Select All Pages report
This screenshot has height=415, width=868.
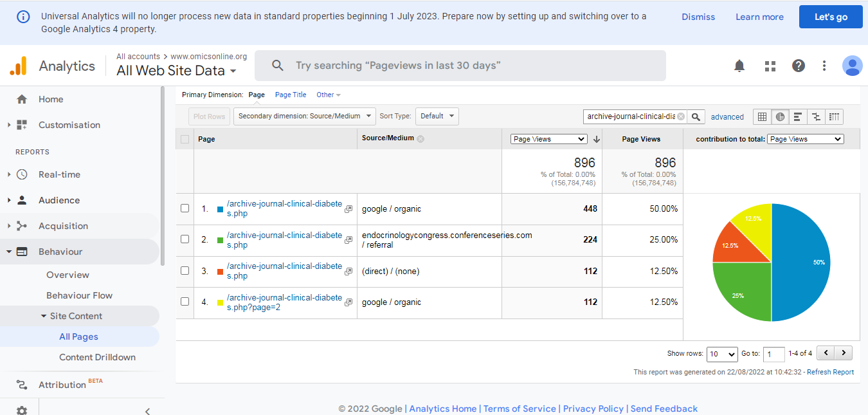pyautogui.click(x=78, y=337)
